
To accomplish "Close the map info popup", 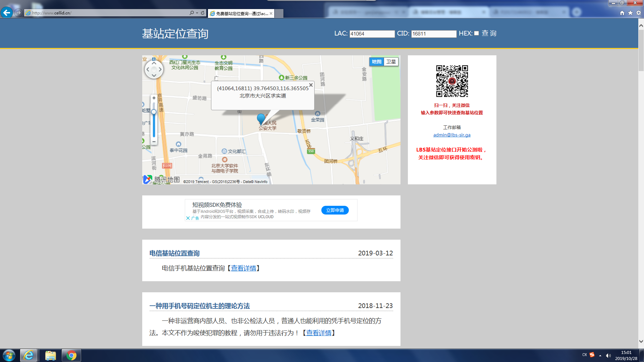I will pos(311,85).
